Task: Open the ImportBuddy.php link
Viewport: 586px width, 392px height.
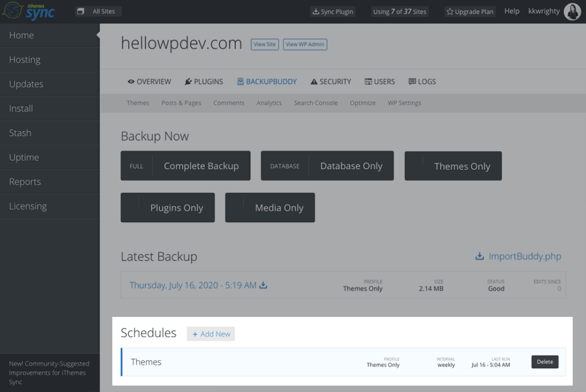Action: pos(525,256)
